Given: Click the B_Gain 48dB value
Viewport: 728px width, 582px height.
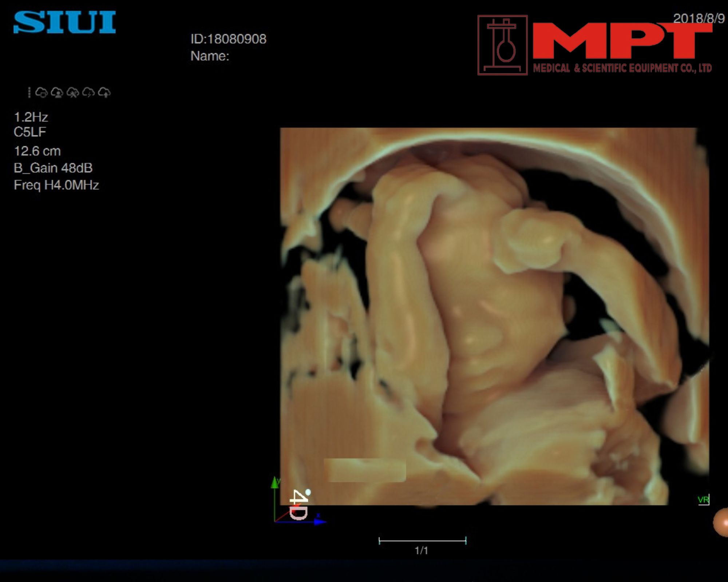Looking at the screenshot, I should [53, 168].
